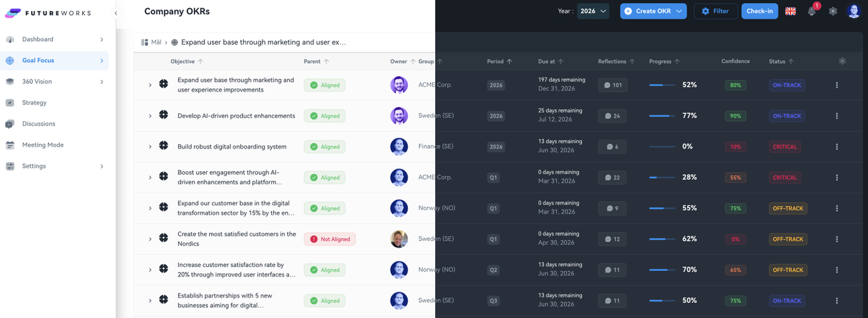Open settings gear in top bar

pyautogui.click(x=833, y=11)
